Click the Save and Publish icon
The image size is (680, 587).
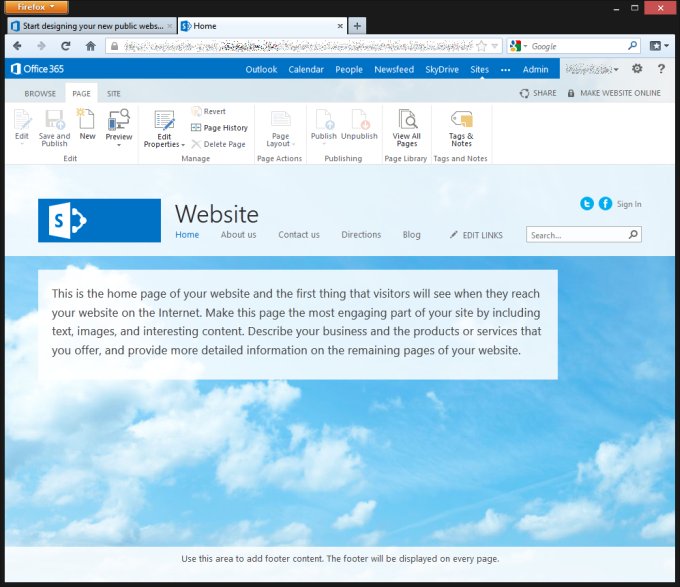click(x=54, y=120)
